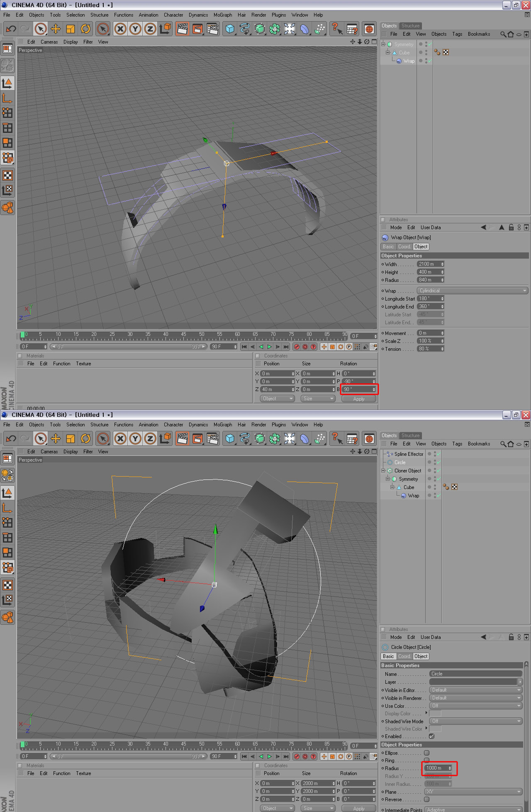The width and height of the screenshot is (531, 812).
Task: Collapse Cube tree node in top Objects list
Action: (x=388, y=53)
